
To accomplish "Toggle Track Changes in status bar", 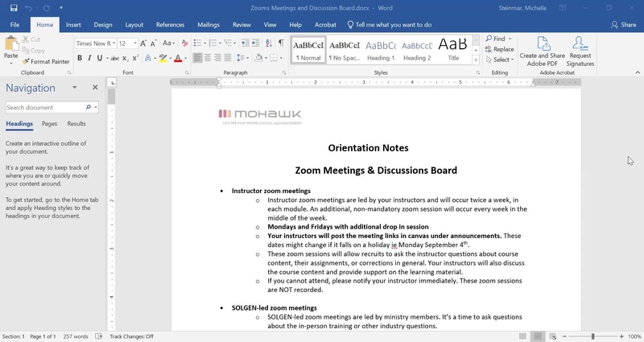I will tap(131, 336).
